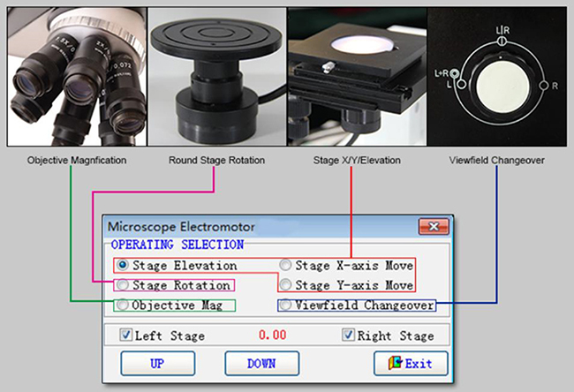Uncheck the Left Stage checkbox
This screenshot has height=392, width=574.
pyautogui.click(x=126, y=335)
